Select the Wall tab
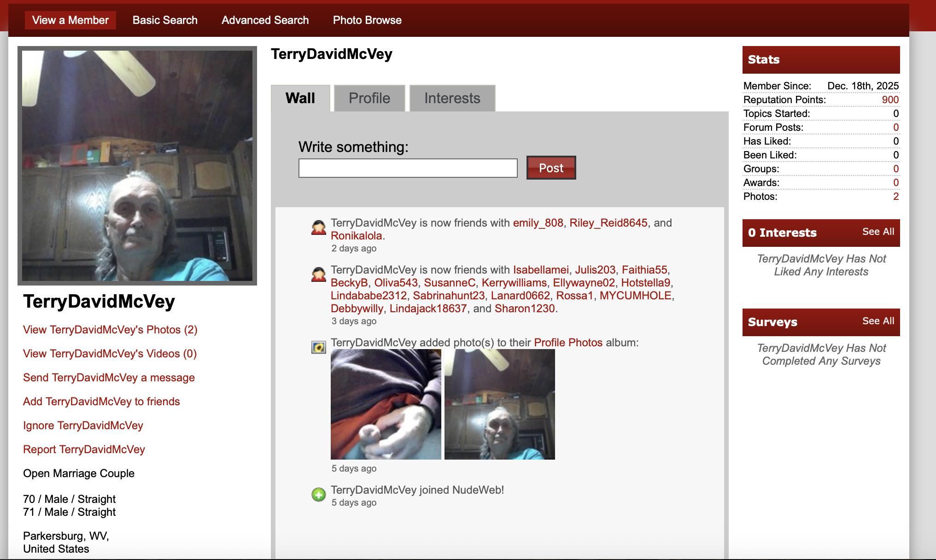Screen dimensions: 936x560 click(300, 98)
